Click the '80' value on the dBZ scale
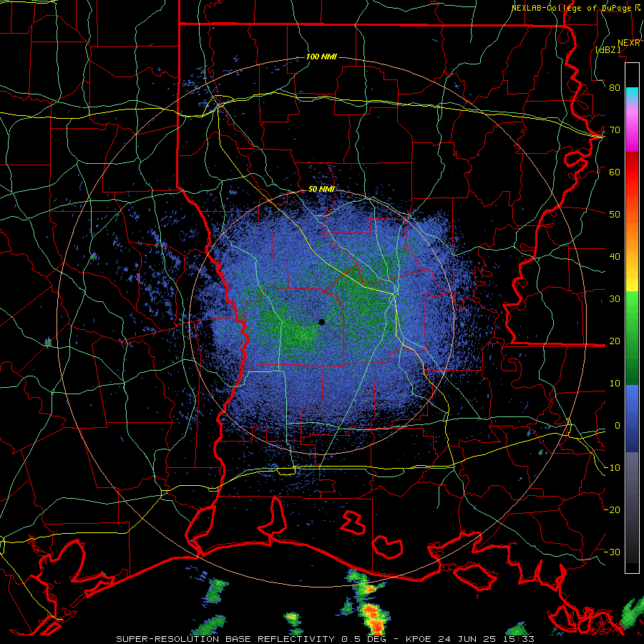Viewport: 644px width, 644px height. pos(615,87)
